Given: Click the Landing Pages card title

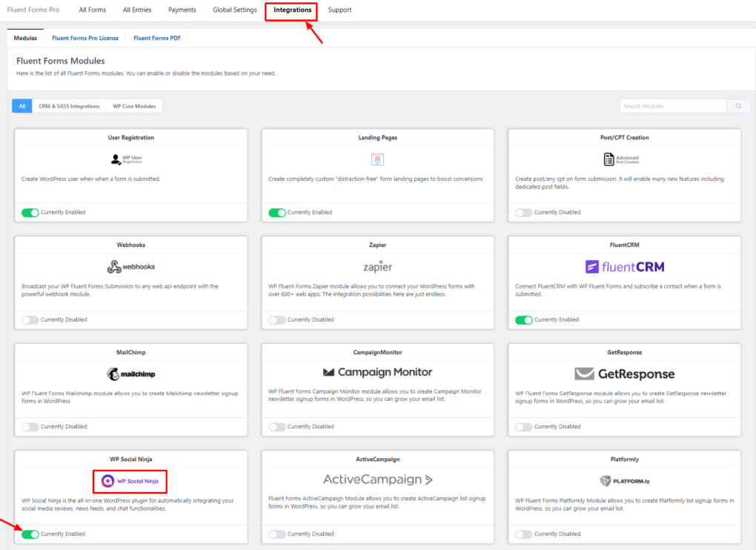Looking at the screenshot, I should click(x=377, y=137).
